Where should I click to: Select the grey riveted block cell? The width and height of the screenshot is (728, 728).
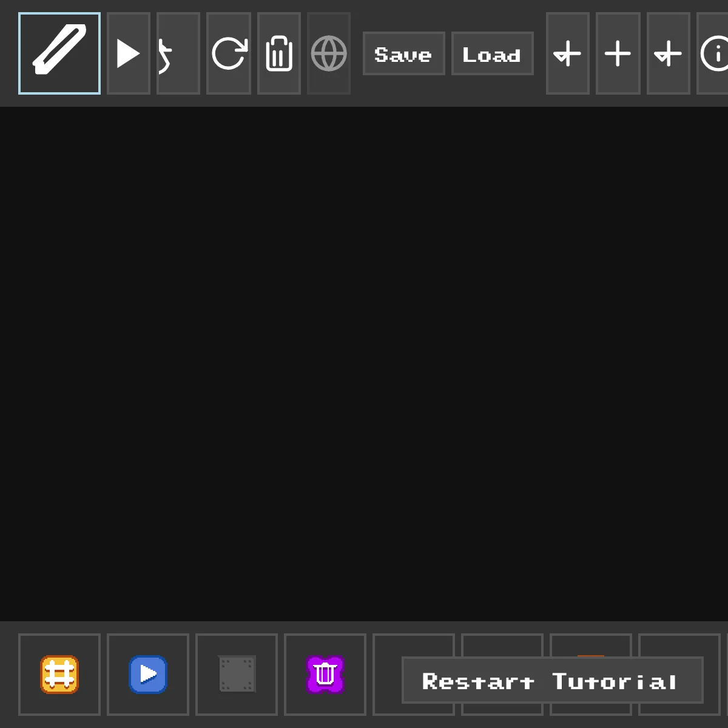tap(237, 675)
